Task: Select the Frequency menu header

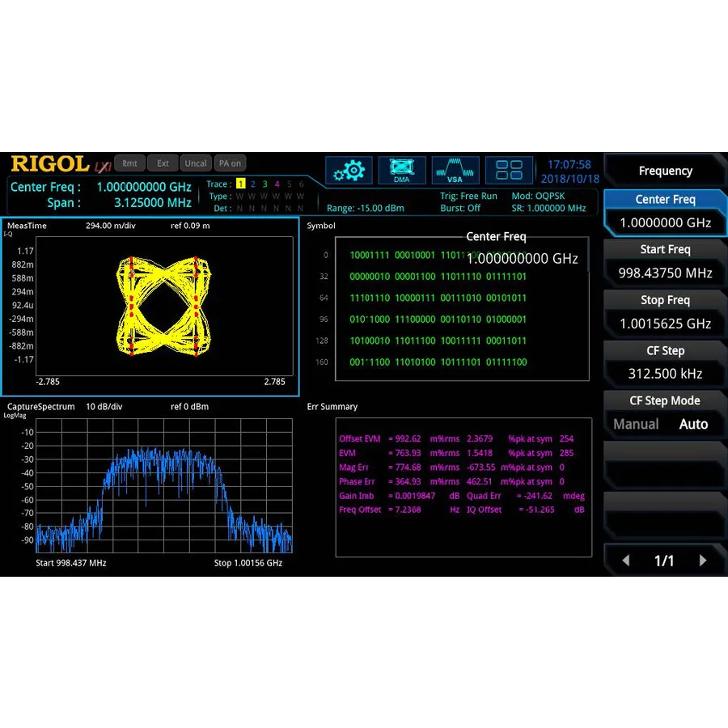Action: pos(665,170)
